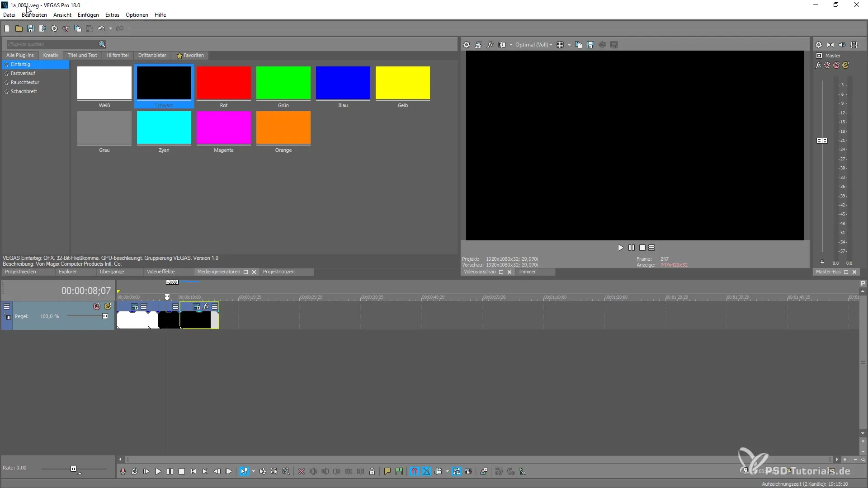Viewport: 868px width, 488px height.
Task: Click the track Pegel level slider handle
Action: [105, 316]
